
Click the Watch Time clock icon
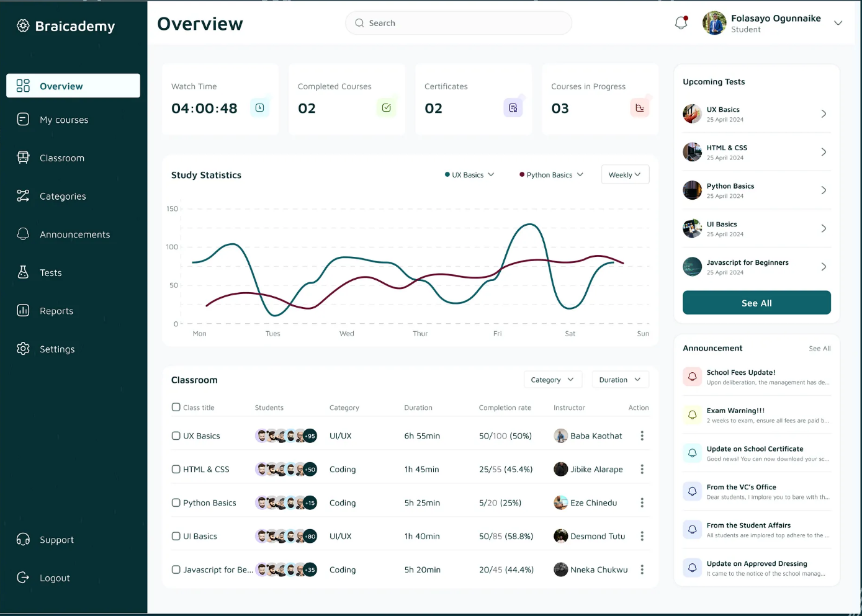(259, 108)
